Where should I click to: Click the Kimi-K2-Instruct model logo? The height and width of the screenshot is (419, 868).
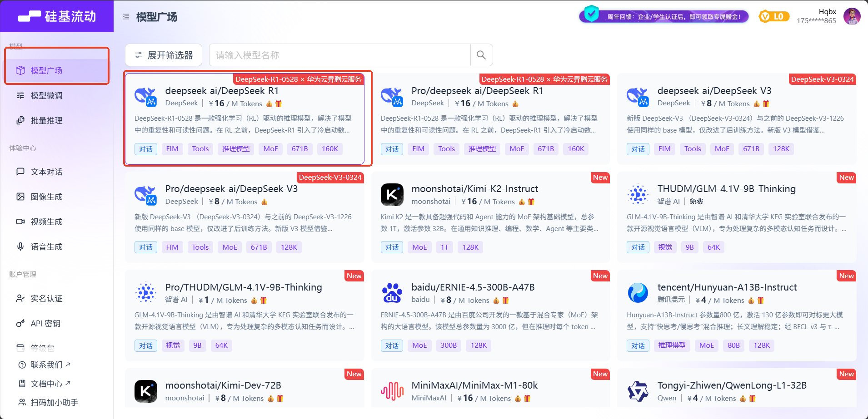(x=392, y=194)
